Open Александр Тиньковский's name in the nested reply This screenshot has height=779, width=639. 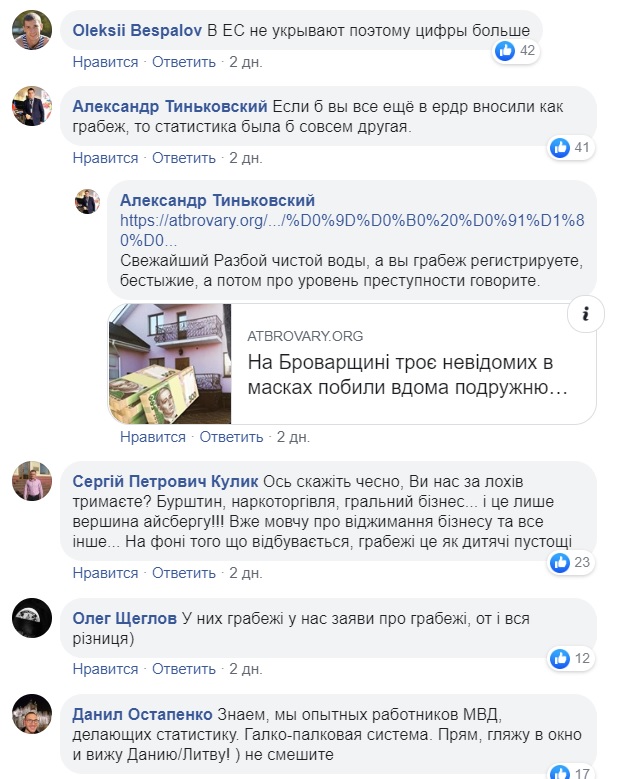coord(217,200)
